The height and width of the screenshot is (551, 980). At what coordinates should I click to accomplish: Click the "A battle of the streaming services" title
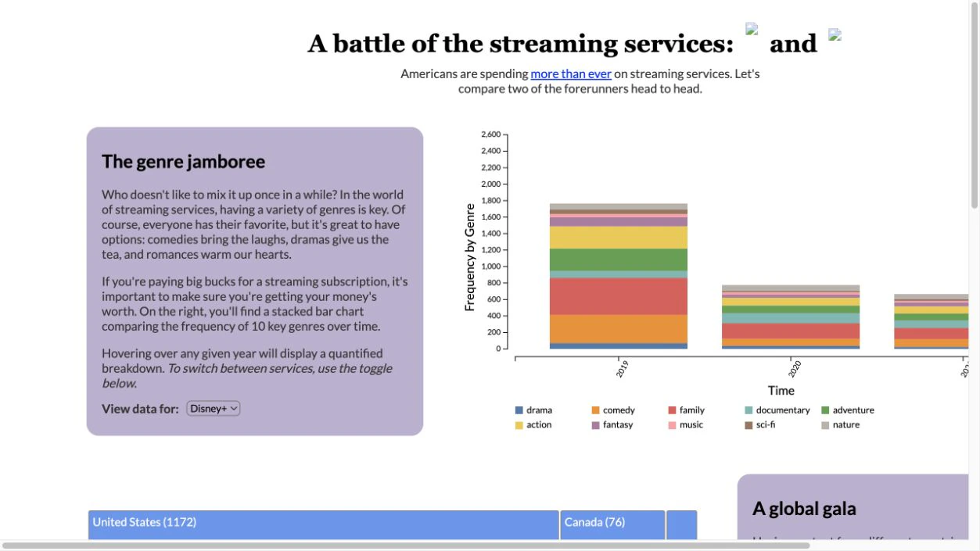click(521, 43)
